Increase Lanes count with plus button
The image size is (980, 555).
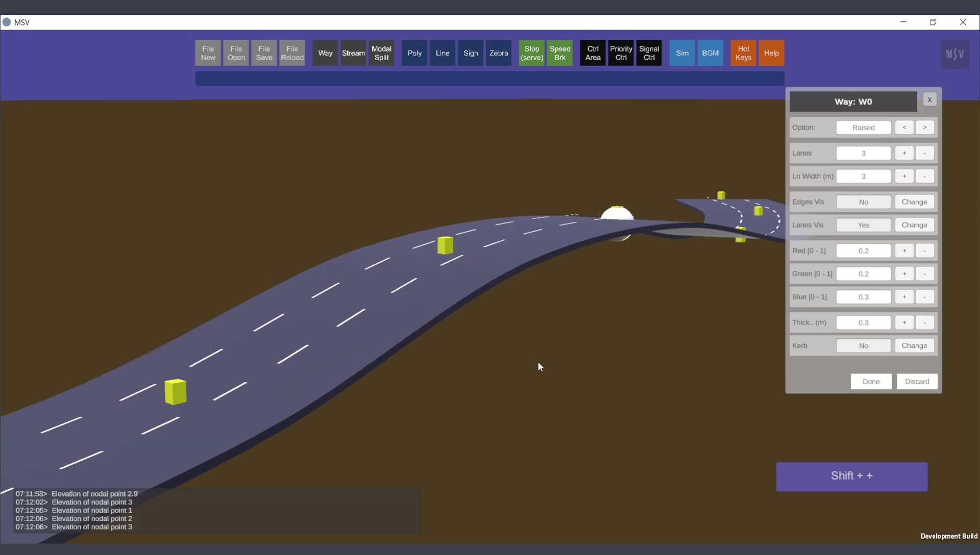click(x=904, y=153)
